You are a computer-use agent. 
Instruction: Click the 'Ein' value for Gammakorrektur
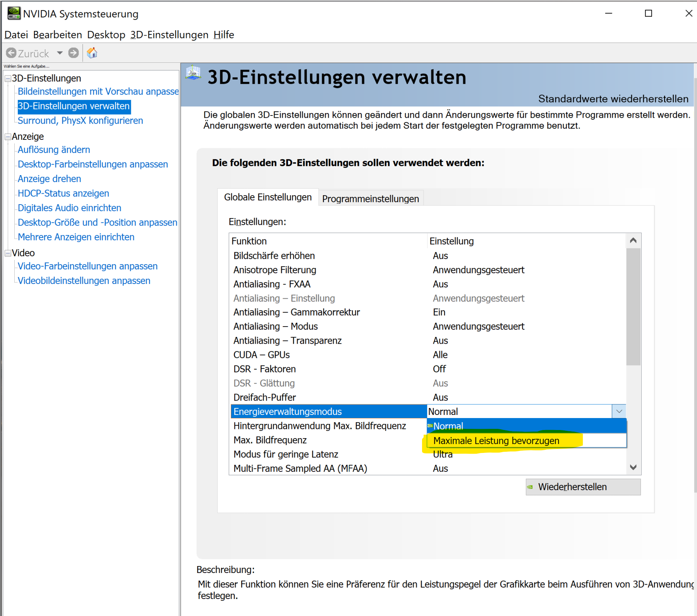point(439,312)
